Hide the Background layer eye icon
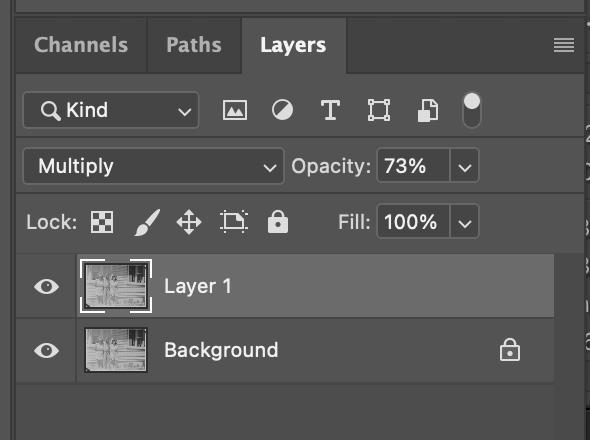This screenshot has width=590, height=440. 46,350
